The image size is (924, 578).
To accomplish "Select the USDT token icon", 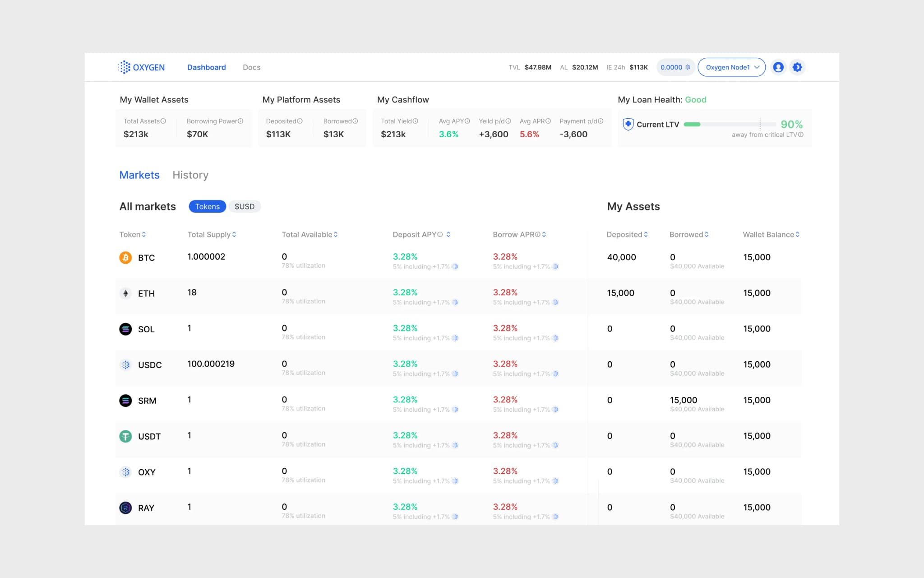I will click(x=125, y=436).
